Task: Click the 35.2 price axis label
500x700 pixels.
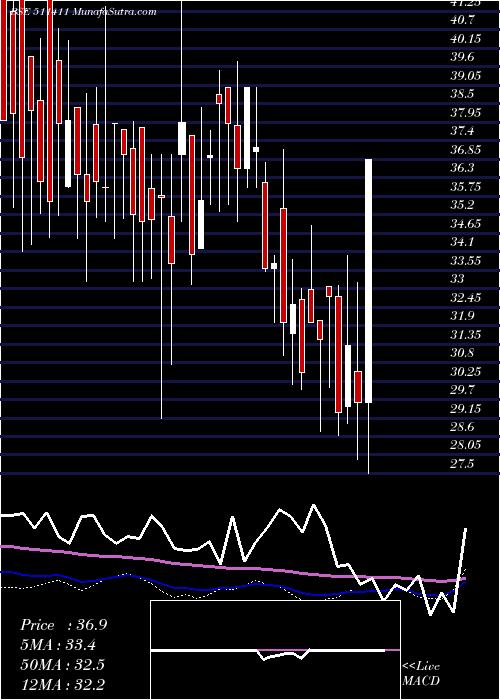Action: click(462, 205)
